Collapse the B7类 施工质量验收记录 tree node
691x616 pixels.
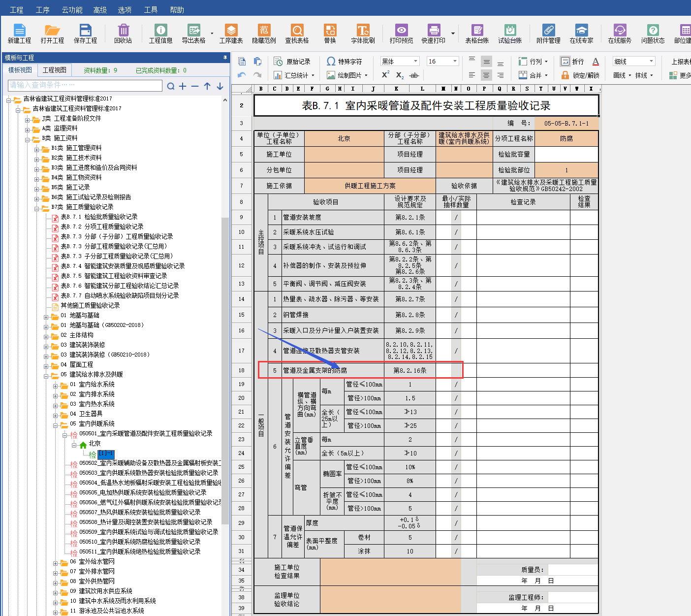point(37,208)
